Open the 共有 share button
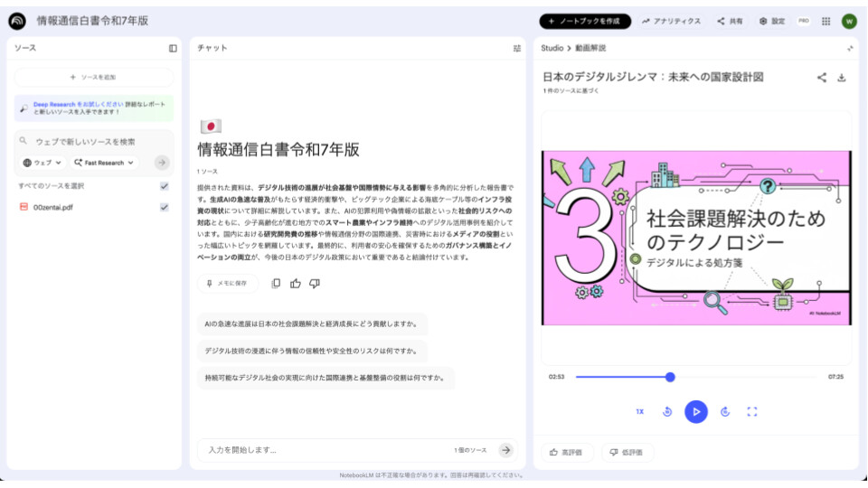The height and width of the screenshot is (488, 868). pos(731,21)
